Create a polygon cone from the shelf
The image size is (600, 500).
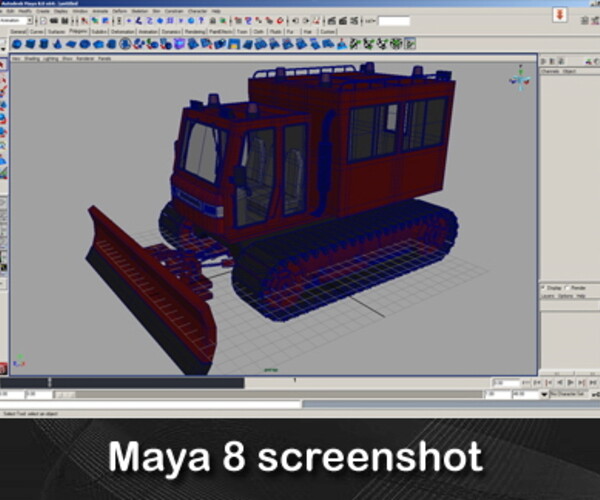point(57,44)
